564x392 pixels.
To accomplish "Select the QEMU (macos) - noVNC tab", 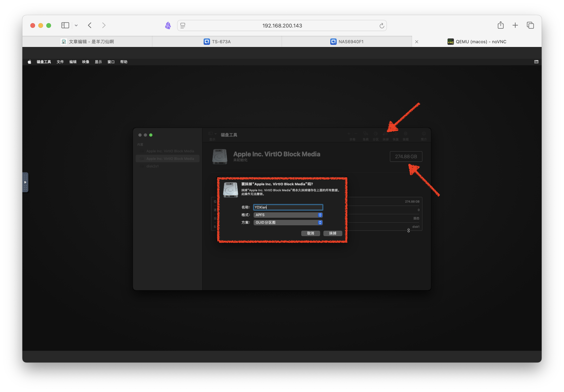I will (477, 42).
